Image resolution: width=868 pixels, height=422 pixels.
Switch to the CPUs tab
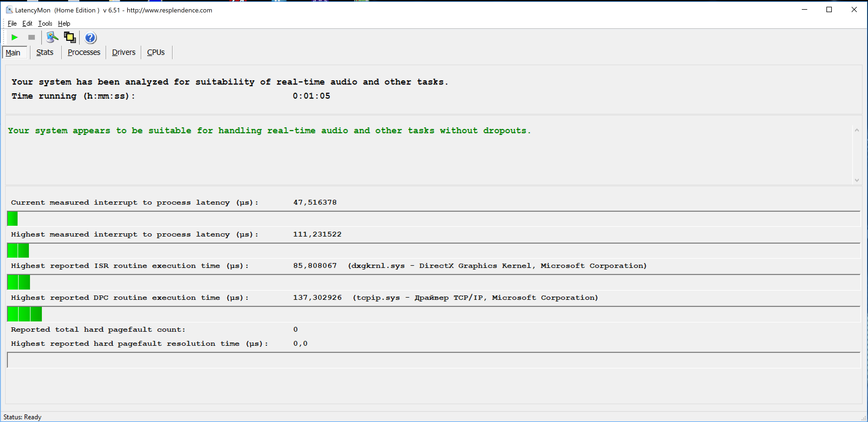tap(156, 52)
